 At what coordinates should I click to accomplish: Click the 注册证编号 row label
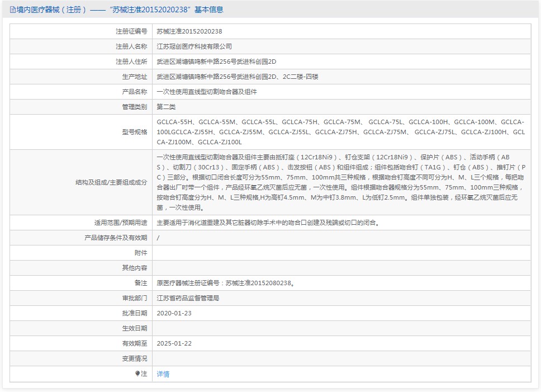131,31
